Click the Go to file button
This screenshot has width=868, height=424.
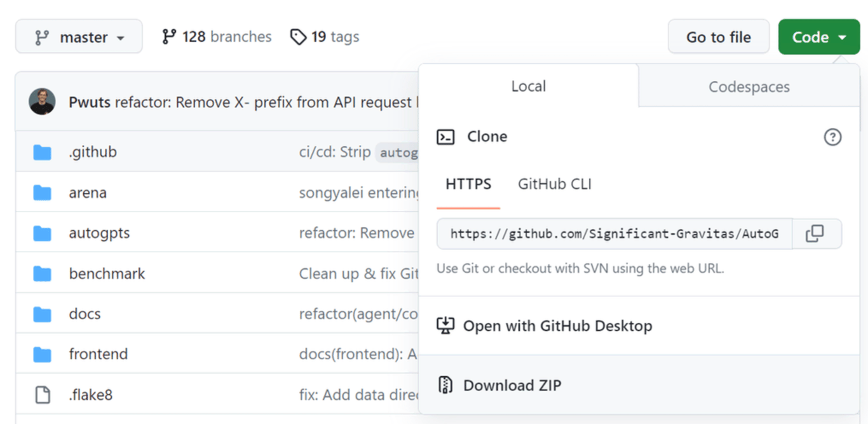click(718, 36)
